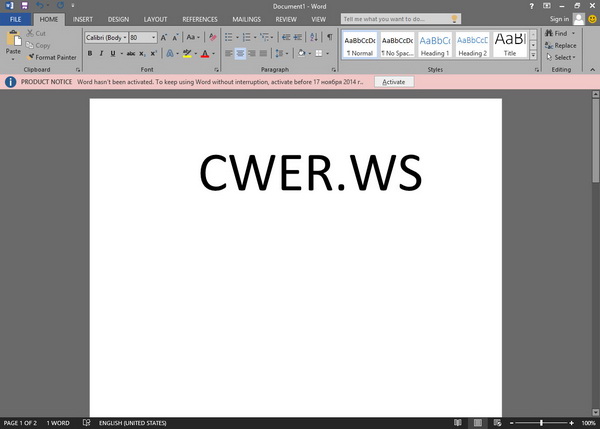This screenshot has width=600, height=429.
Task: Open line and paragraph spacing options
Action: [279, 53]
